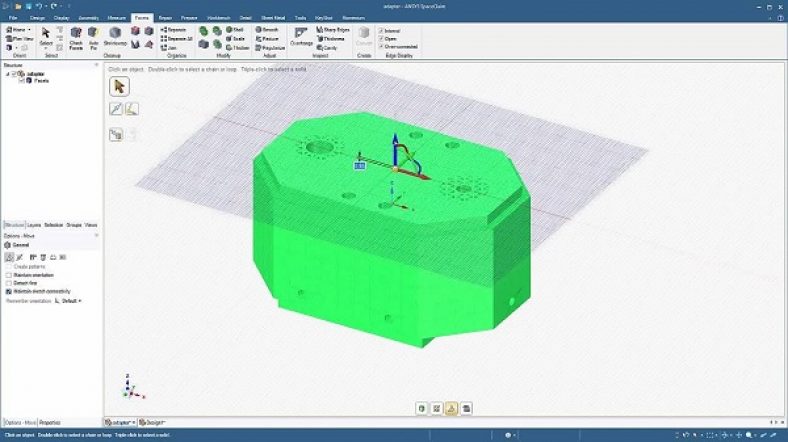
Task: Click the highlighted triangle icon in bottom viewport toolbar
Action: coord(451,409)
